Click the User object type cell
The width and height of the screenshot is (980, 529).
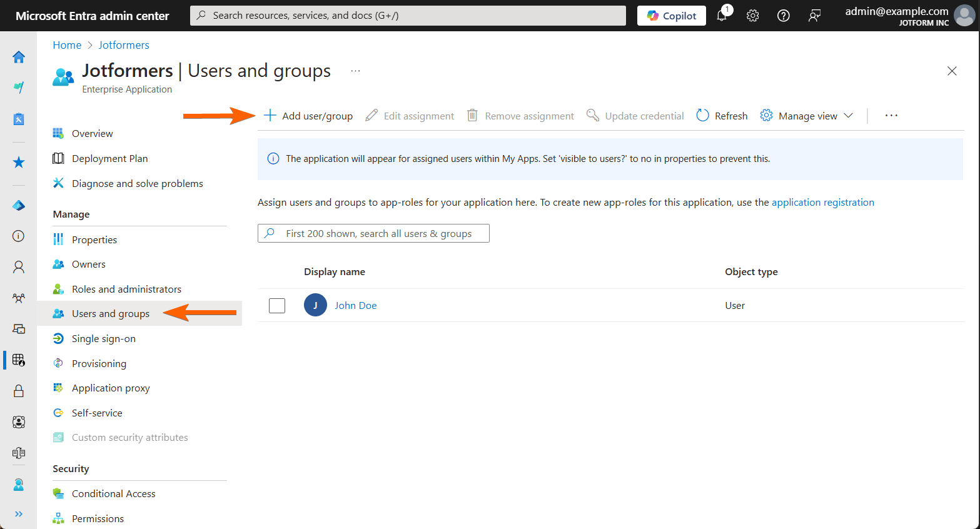[x=735, y=305]
